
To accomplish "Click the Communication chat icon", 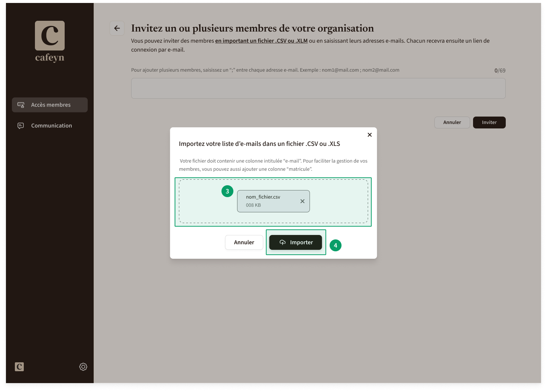I will [21, 126].
